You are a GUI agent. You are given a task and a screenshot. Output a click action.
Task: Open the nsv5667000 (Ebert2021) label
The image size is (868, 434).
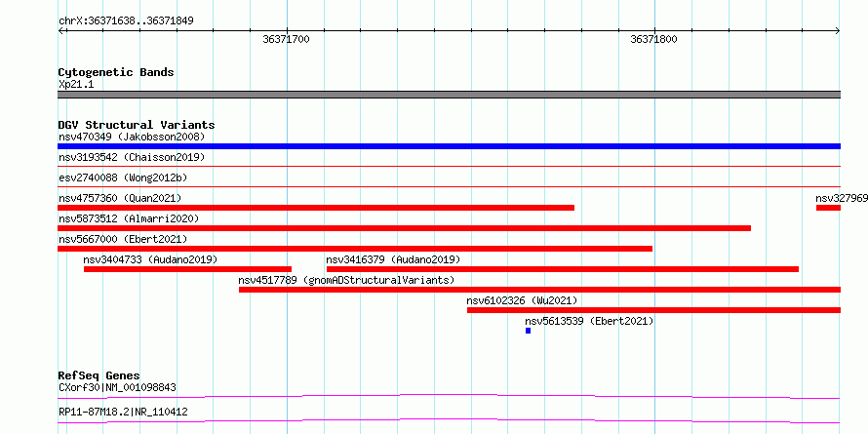pyautogui.click(x=123, y=239)
